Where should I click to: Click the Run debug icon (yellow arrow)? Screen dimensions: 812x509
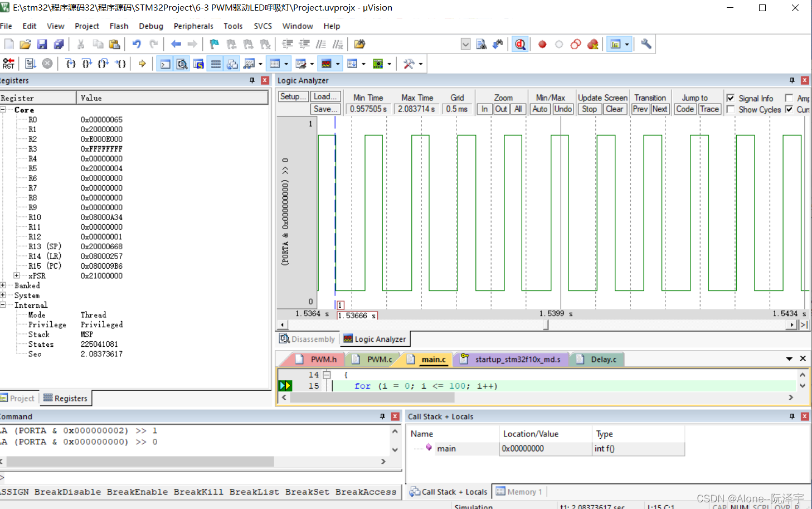[141, 63]
